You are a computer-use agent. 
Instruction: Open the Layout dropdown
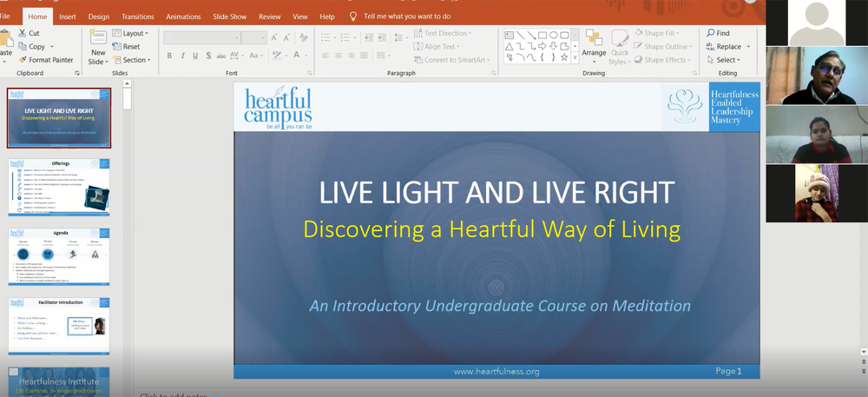(x=130, y=33)
